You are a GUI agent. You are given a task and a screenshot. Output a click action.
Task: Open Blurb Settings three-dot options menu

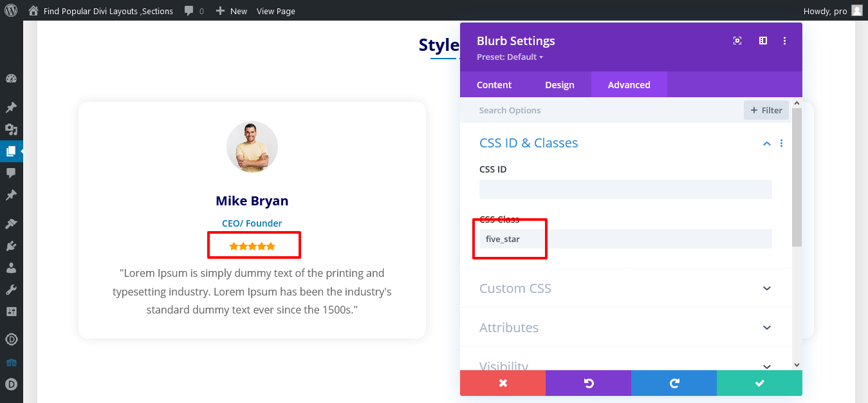tap(785, 41)
